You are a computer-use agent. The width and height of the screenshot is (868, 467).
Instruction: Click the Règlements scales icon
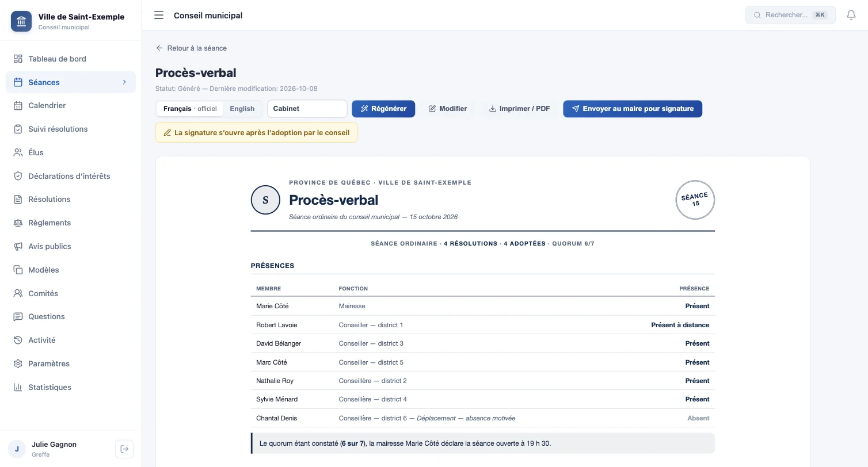click(18, 223)
